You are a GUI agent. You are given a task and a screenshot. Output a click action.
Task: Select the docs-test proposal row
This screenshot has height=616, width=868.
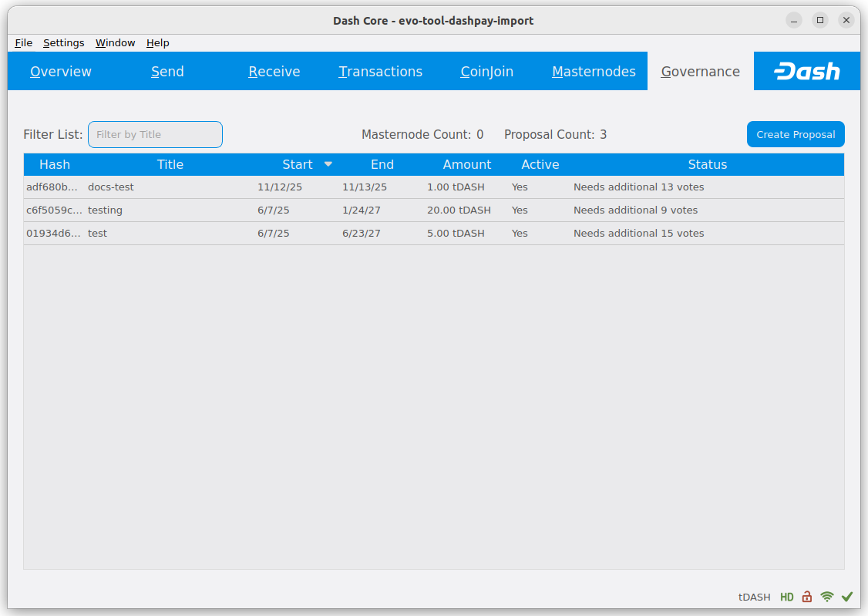click(x=111, y=187)
